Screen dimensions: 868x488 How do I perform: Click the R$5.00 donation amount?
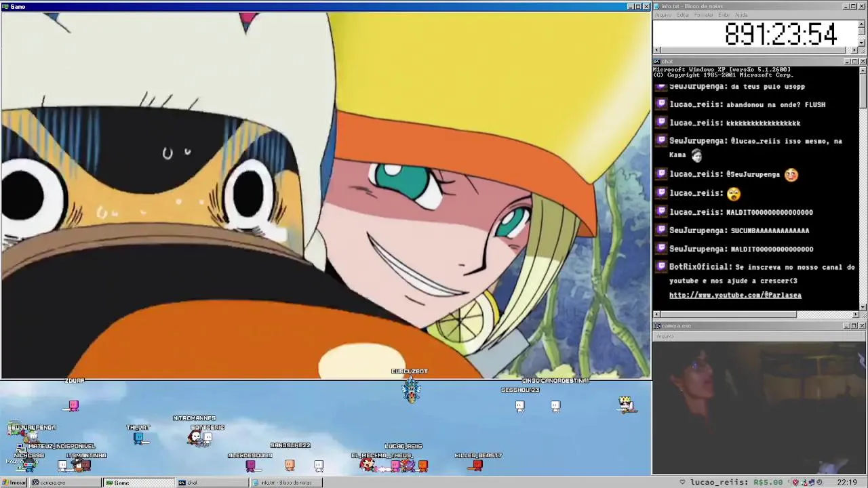coord(768,483)
